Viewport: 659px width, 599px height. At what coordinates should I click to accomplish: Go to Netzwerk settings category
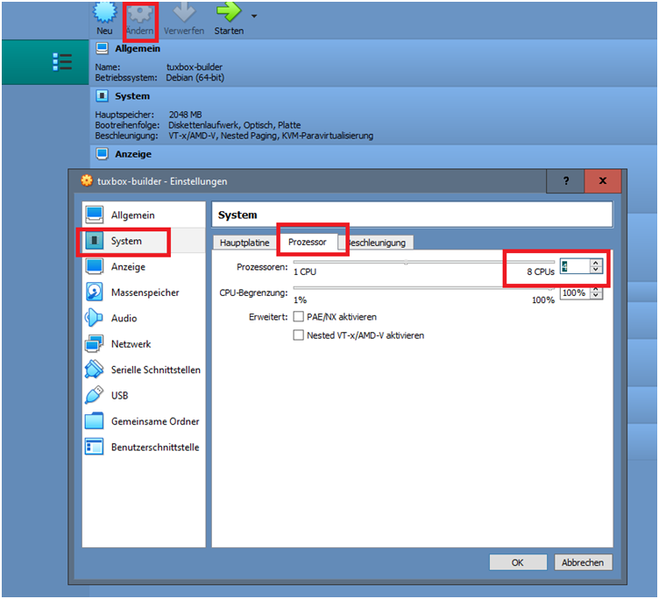tap(131, 344)
